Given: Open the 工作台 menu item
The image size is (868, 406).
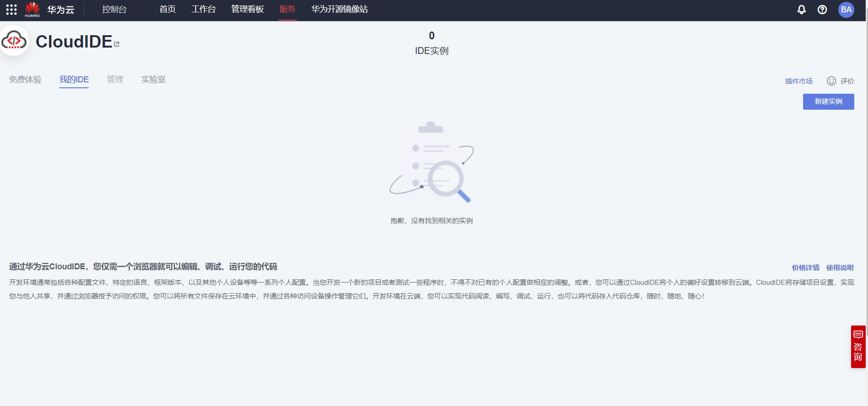Looking at the screenshot, I should [x=203, y=10].
